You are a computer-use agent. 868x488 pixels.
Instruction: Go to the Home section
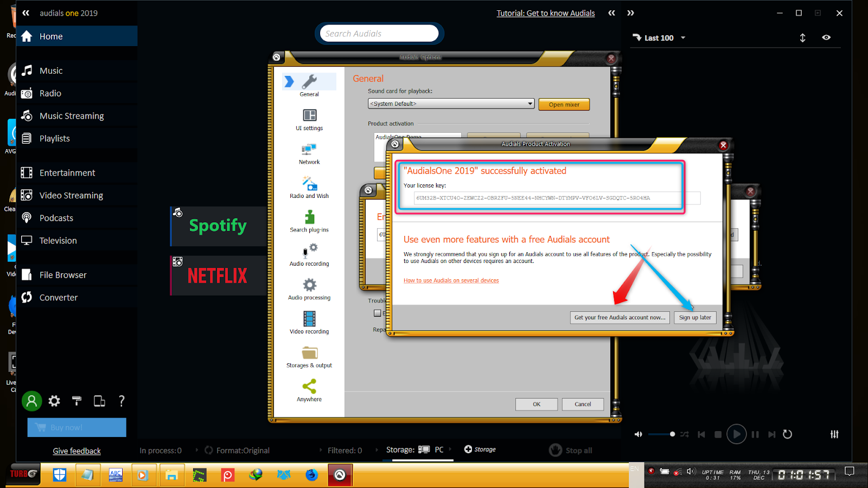[x=77, y=36]
